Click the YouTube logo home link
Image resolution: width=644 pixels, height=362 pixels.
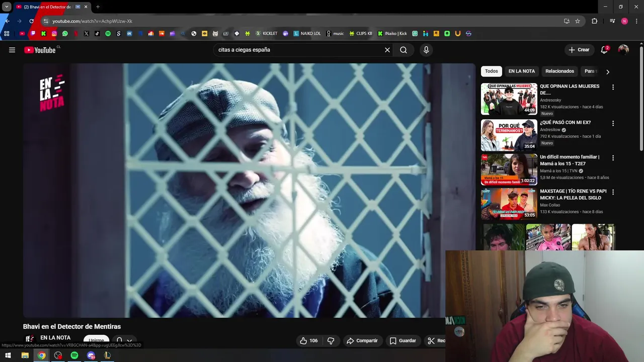tap(40, 50)
